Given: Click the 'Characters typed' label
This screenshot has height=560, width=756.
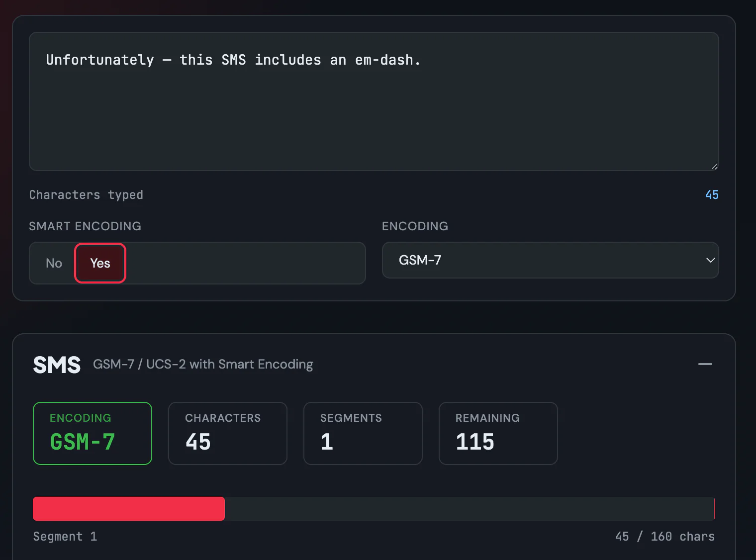Looking at the screenshot, I should coord(86,195).
